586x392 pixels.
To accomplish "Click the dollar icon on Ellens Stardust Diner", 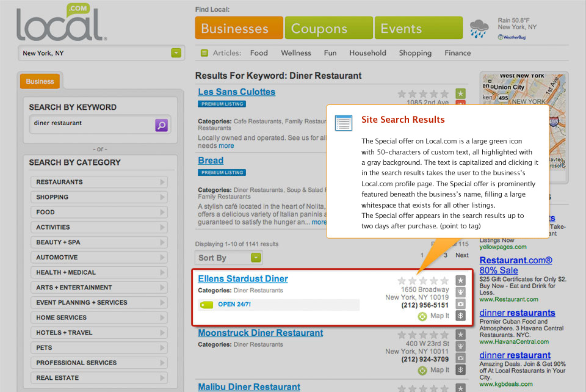I will pos(460,316).
